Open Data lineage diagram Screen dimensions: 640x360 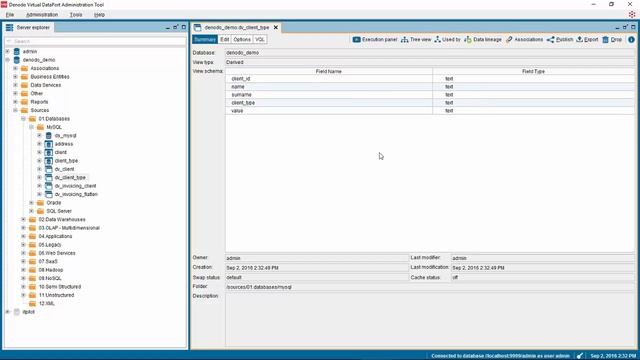click(x=483, y=40)
